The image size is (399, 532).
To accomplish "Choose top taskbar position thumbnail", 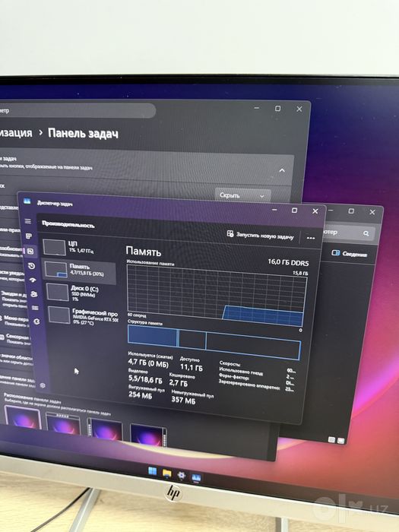I will tap(63, 423).
